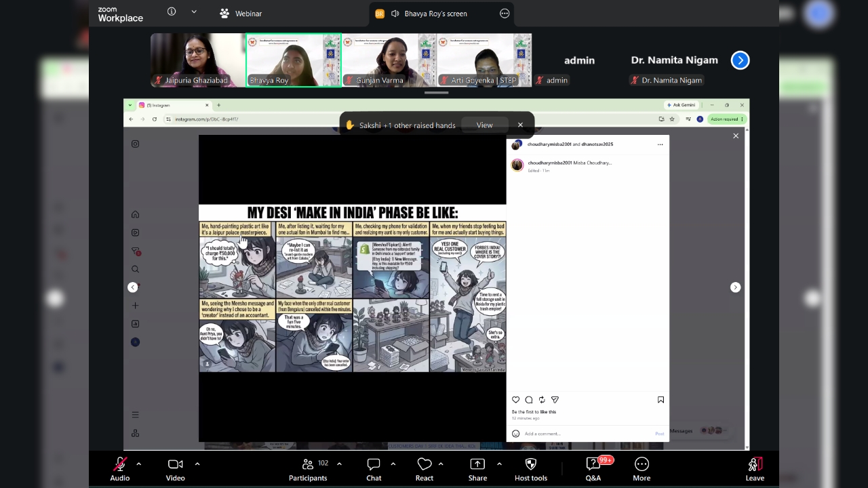Like the Instagram post with the heart icon

point(515,400)
